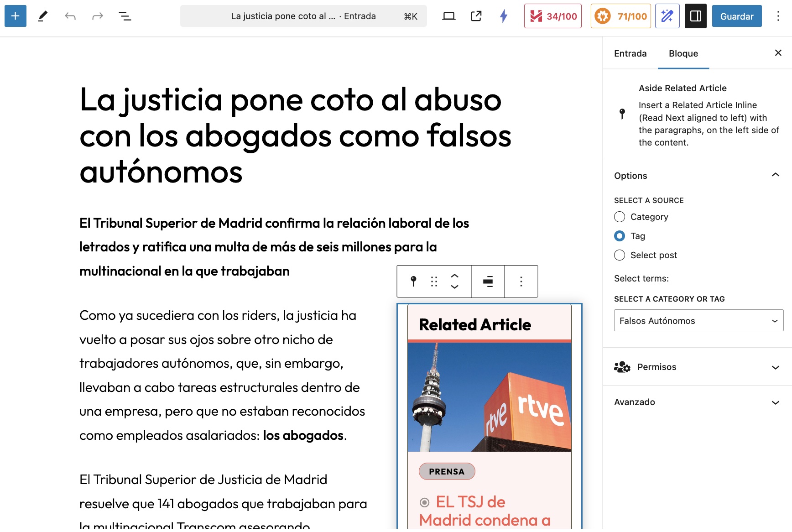Undo the last change

click(70, 16)
